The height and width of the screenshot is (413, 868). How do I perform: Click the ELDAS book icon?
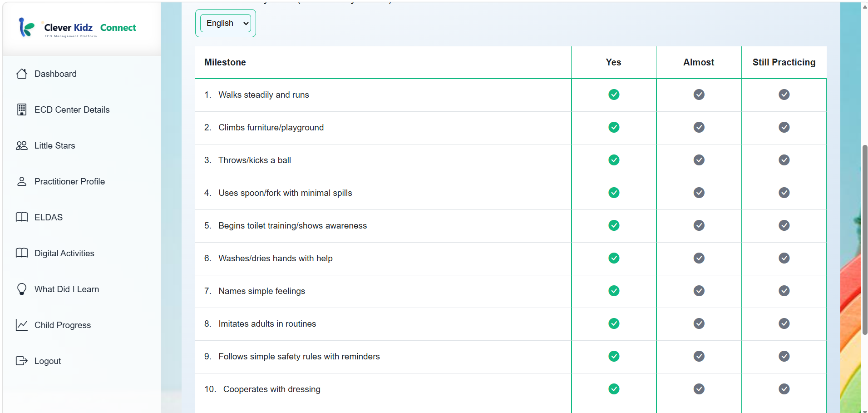point(22,217)
